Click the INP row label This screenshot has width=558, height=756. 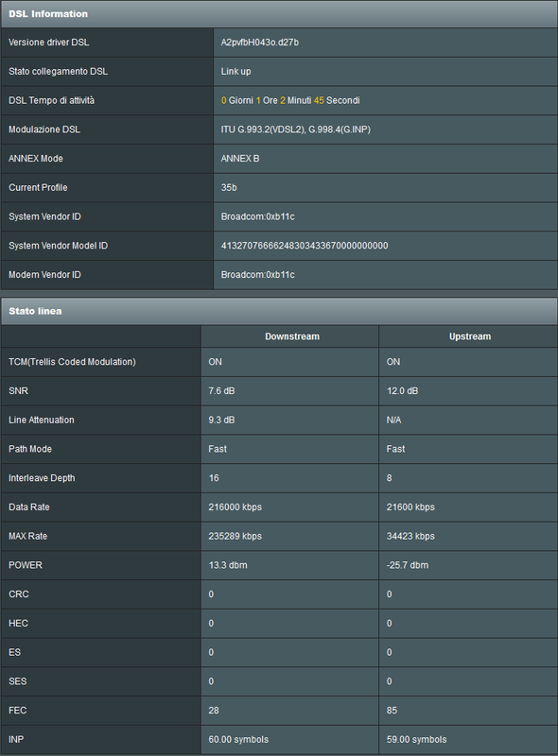16,739
